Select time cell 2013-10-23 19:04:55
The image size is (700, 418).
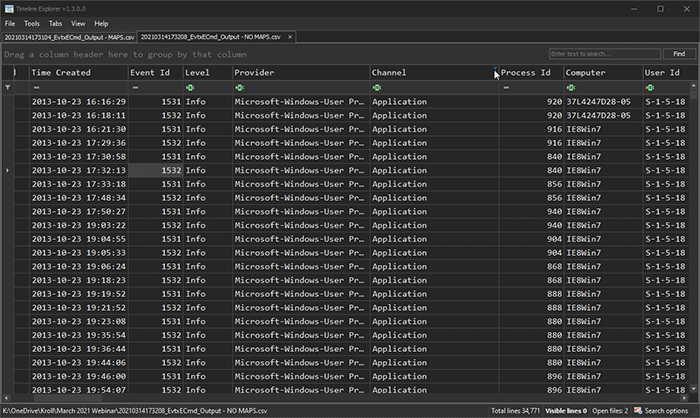click(x=79, y=239)
